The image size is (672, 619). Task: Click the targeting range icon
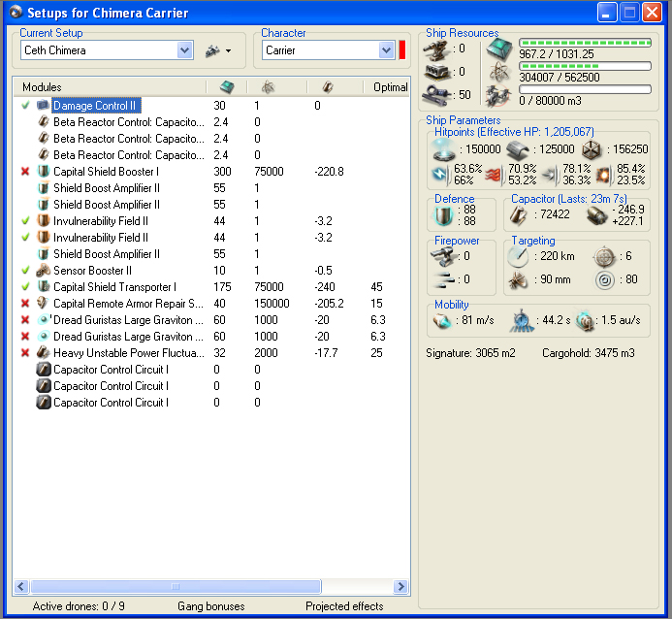(518, 256)
